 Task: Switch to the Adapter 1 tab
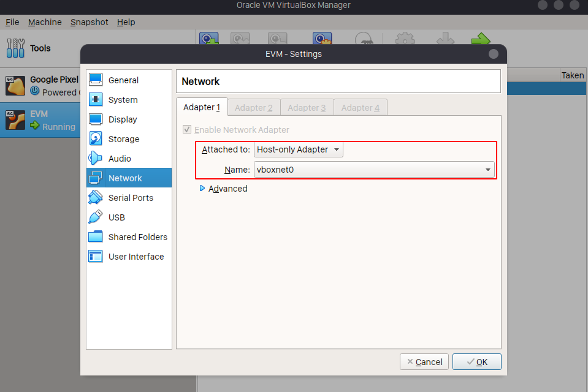pyautogui.click(x=202, y=107)
